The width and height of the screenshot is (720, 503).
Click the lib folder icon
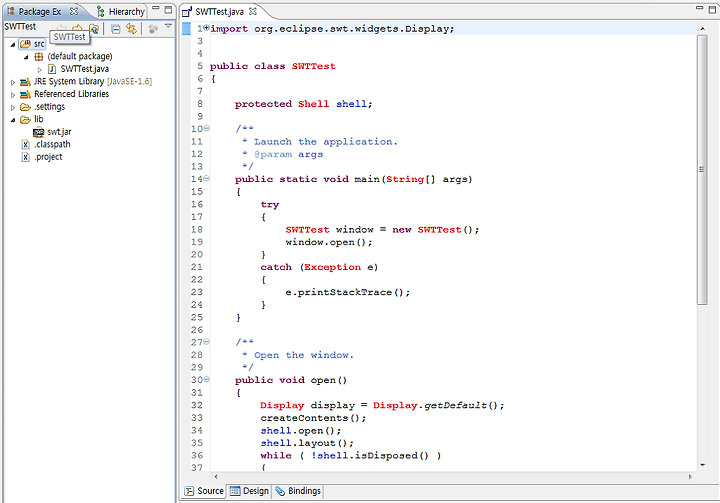pos(26,119)
